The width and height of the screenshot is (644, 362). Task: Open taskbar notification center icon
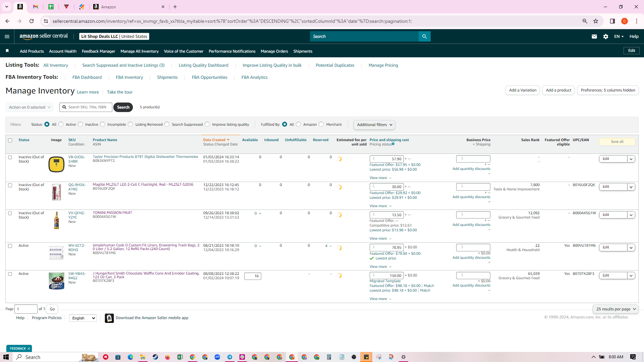633,357
